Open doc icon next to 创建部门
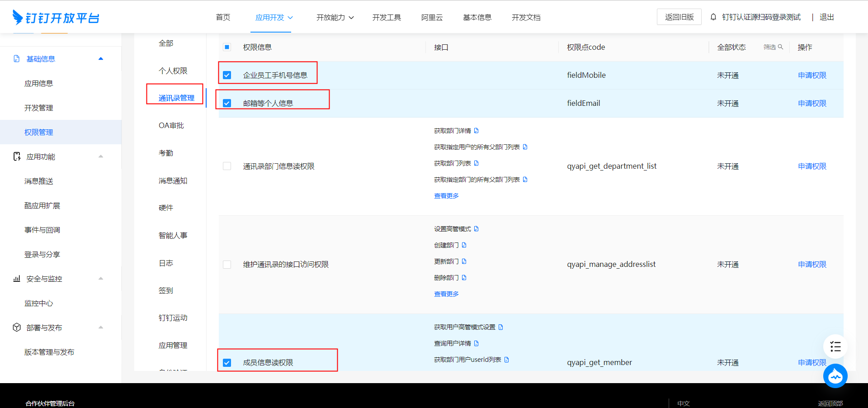Image resolution: width=868 pixels, height=408 pixels. [x=464, y=245]
